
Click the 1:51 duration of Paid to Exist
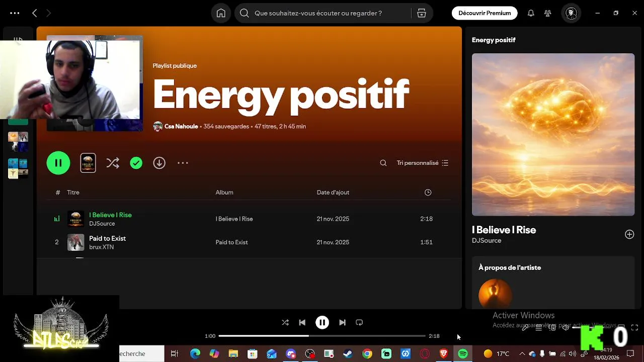(x=426, y=242)
